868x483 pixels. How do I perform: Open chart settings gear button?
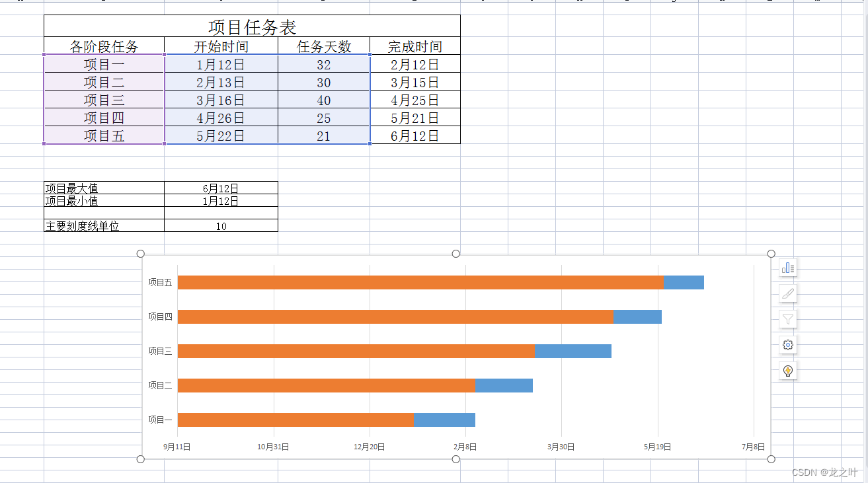(788, 345)
